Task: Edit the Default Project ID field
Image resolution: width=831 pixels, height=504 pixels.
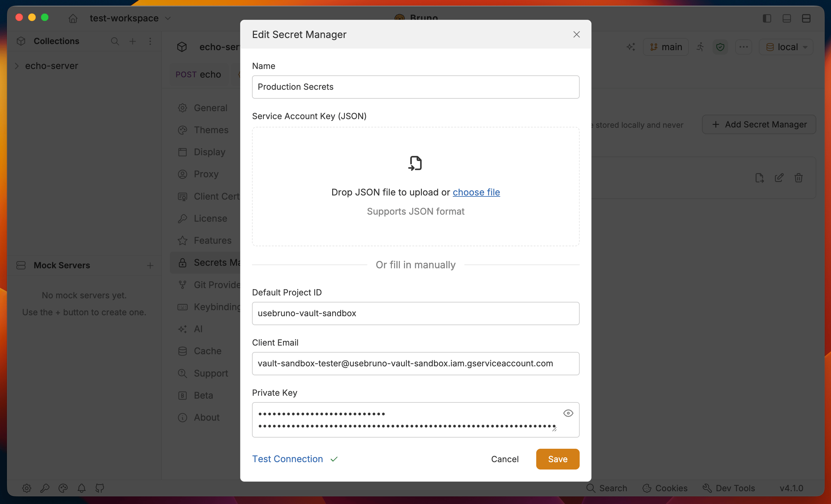Action: pyautogui.click(x=415, y=313)
